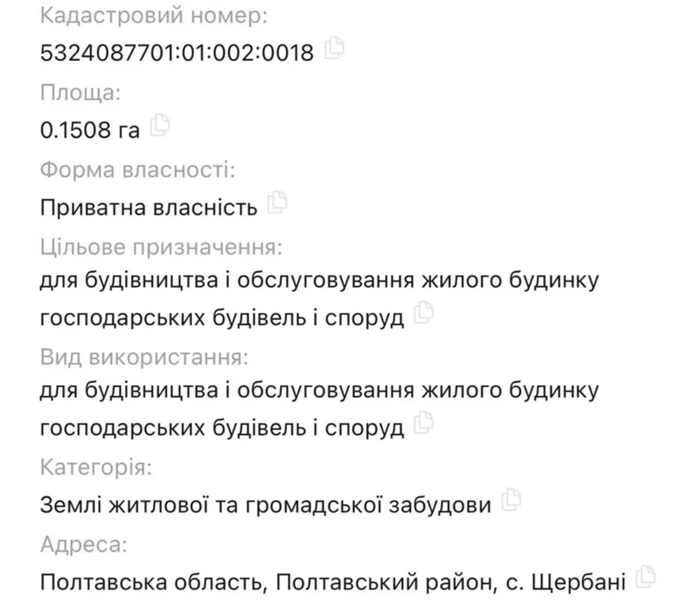Copy the cadastral number 5324087701:01:002:0018
The height and width of the screenshot is (615, 700).
[334, 48]
